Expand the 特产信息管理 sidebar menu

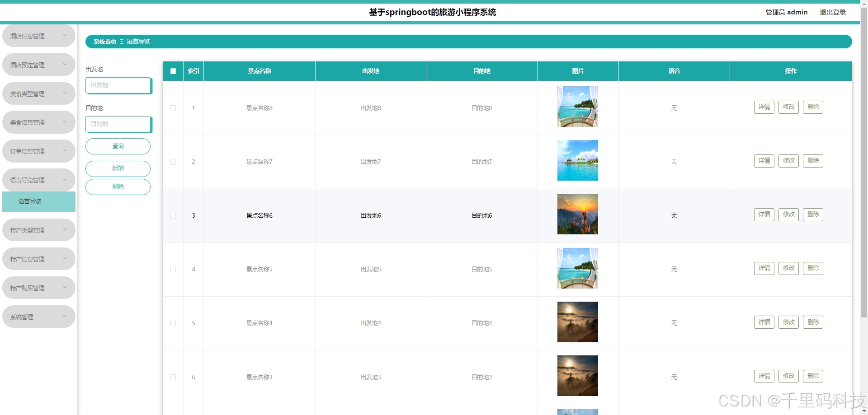pos(39,259)
